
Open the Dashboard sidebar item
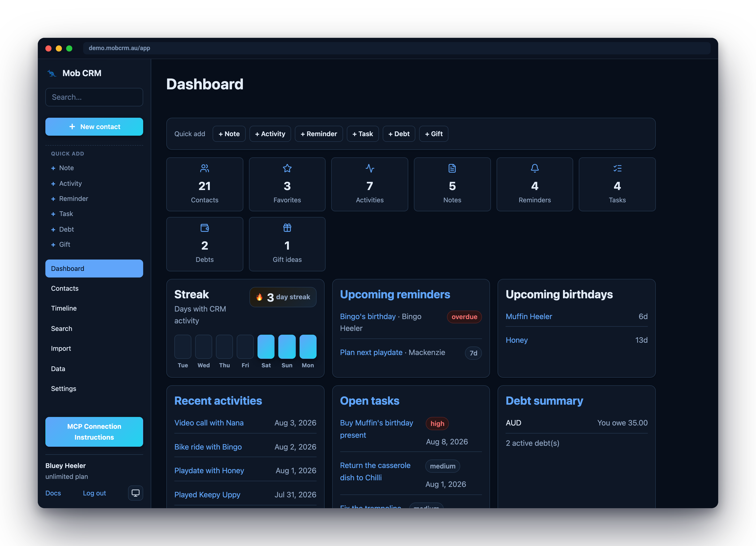(x=94, y=269)
